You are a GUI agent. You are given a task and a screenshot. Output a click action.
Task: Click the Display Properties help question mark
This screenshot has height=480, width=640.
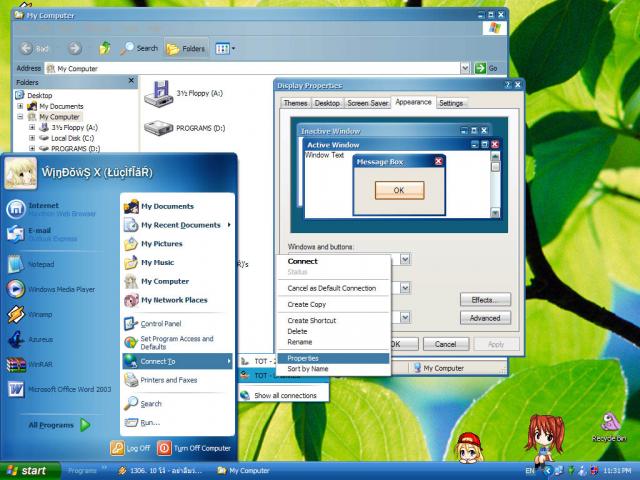(507, 85)
